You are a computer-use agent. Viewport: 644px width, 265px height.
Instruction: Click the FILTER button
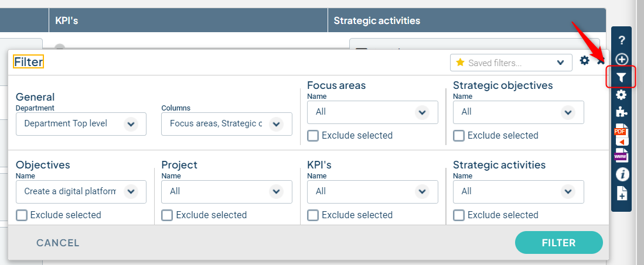pyautogui.click(x=558, y=243)
